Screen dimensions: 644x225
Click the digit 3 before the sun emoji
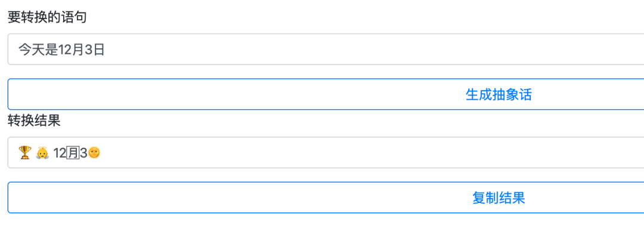tap(83, 153)
